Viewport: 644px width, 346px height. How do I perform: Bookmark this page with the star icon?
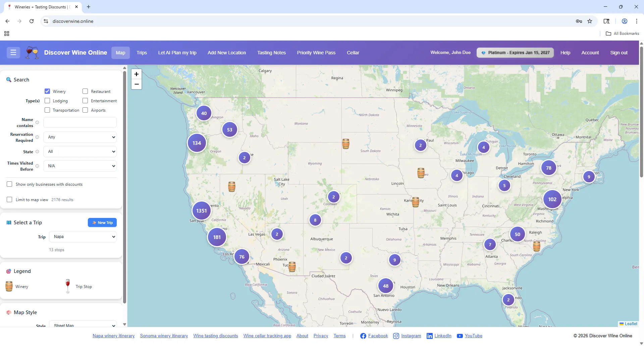[x=590, y=21]
